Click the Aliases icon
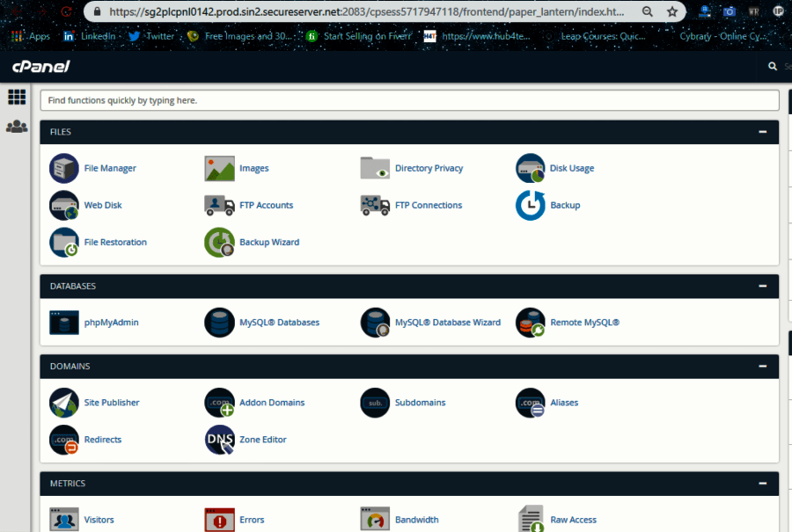This screenshot has height=532, width=792. click(x=531, y=403)
